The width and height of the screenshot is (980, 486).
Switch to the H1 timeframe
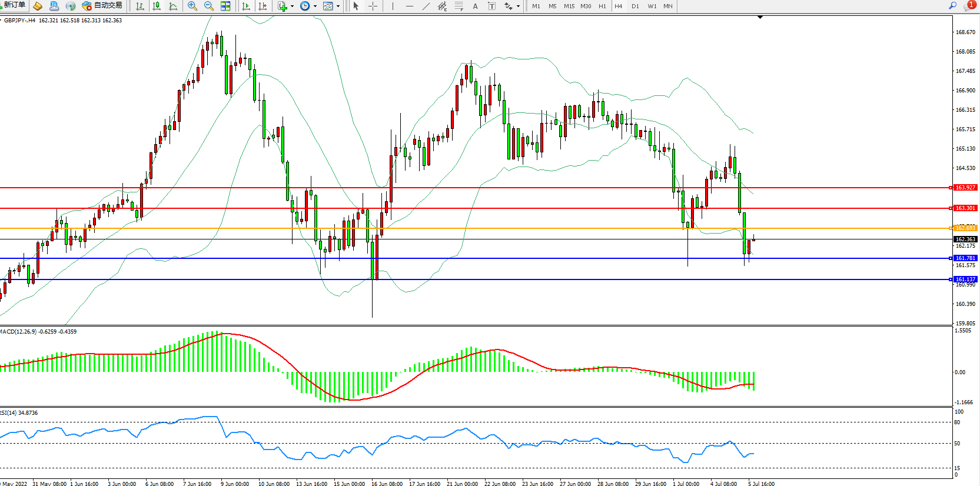(602, 6)
